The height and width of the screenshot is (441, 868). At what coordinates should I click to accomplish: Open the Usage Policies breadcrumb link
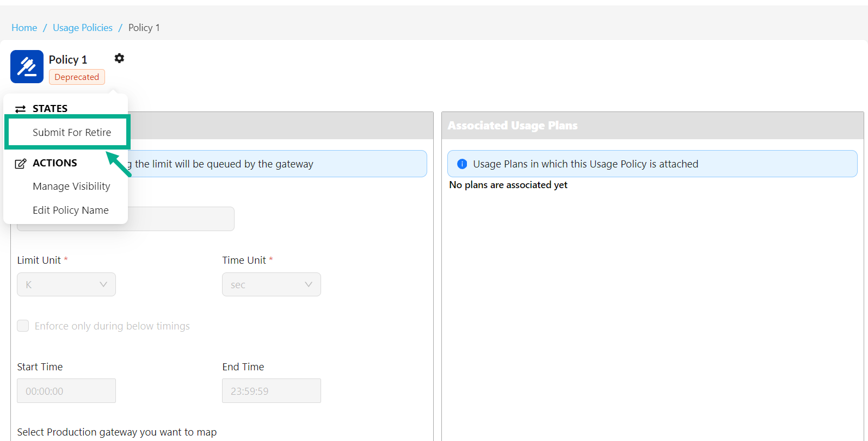click(x=83, y=28)
